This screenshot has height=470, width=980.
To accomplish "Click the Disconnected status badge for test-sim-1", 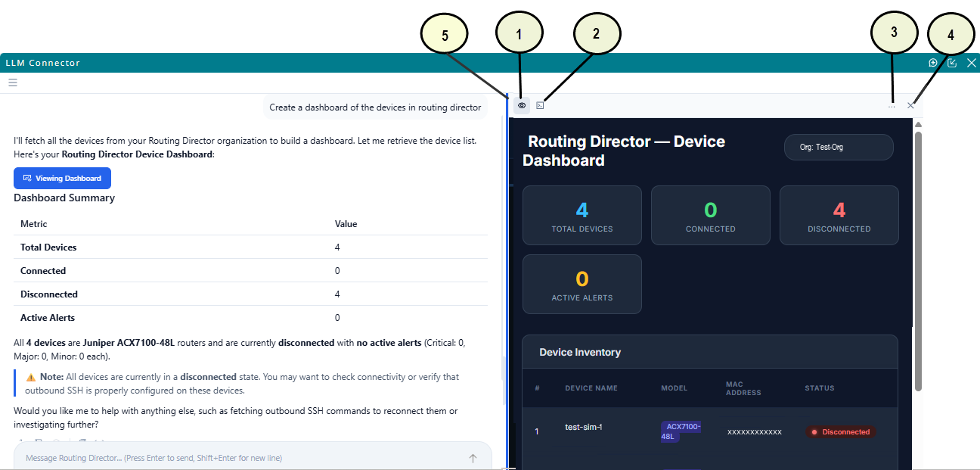I will coord(841,432).
